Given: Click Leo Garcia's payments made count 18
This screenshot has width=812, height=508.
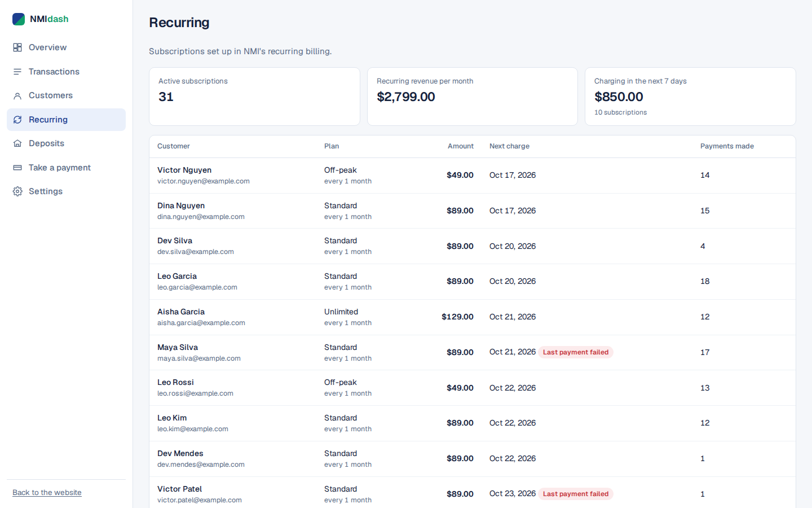Looking at the screenshot, I should [x=705, y=281].
